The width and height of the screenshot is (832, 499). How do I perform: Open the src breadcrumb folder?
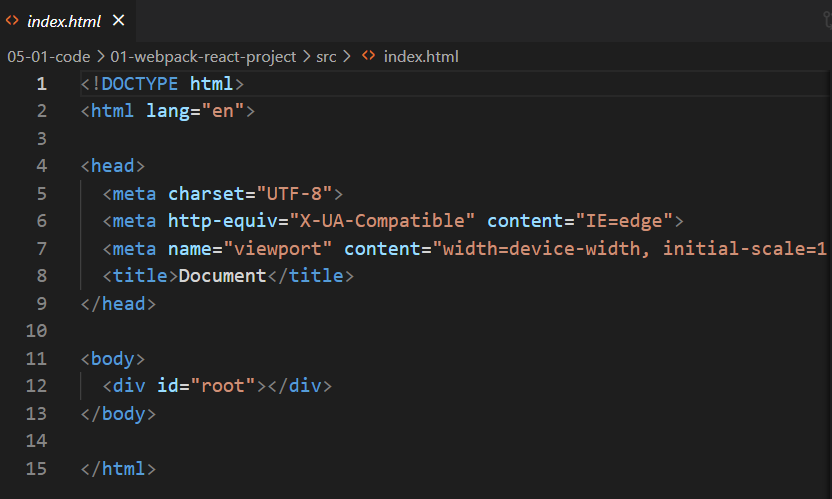(326, 57)
